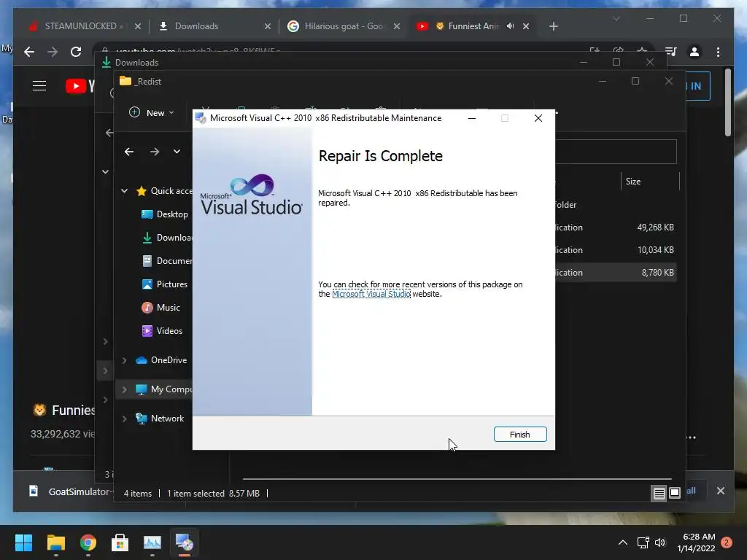Screen dimensions: 747x560
Task: Open the Chrome tab search dropdown
Action: tap(616, 18)
